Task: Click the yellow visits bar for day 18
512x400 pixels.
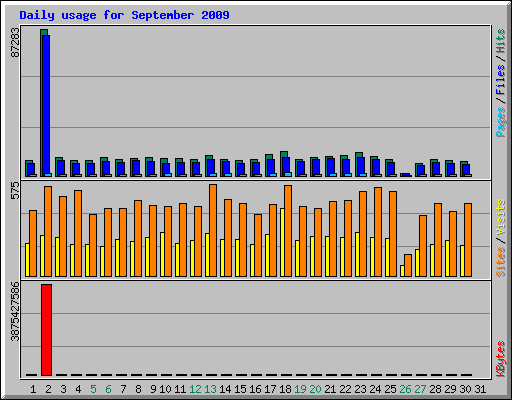Action: (282, 242)
